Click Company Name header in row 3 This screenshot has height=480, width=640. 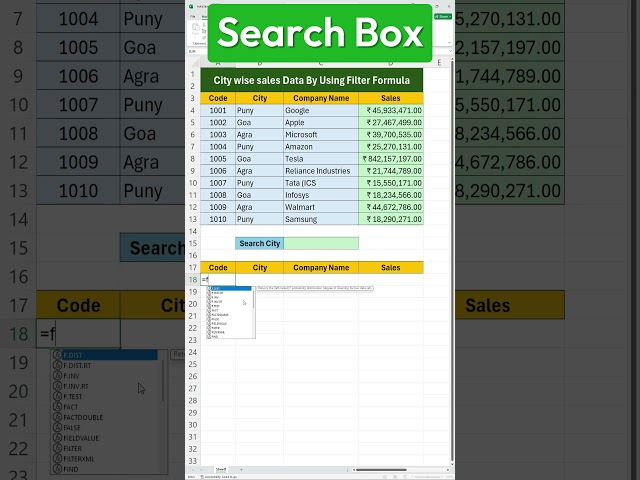coord(321,98)
